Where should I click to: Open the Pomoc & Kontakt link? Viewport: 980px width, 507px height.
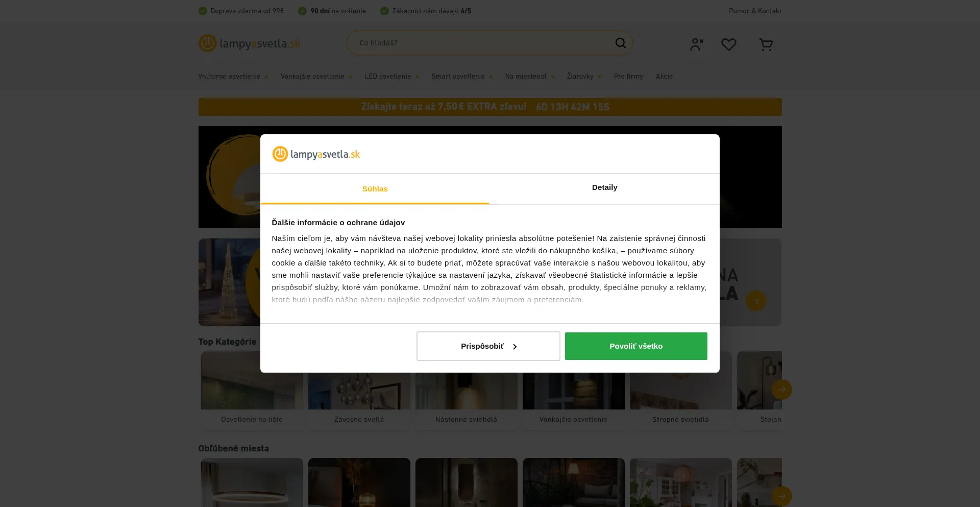click(x=754, y=11)
